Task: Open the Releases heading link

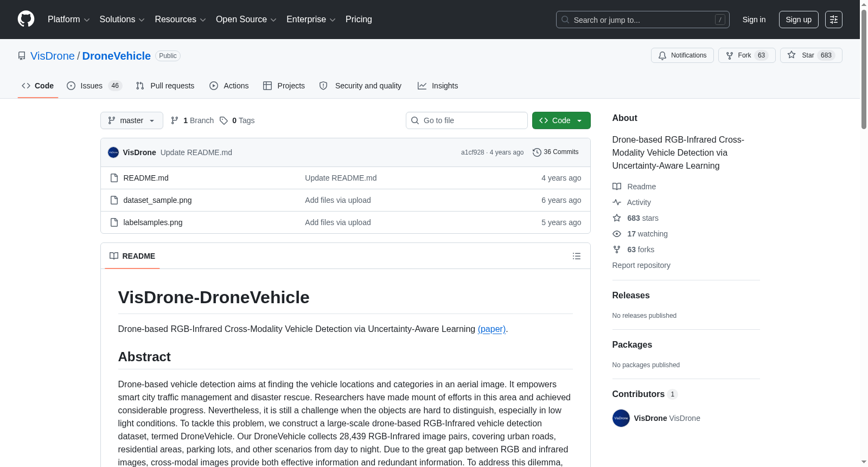Action: [631, 296]
